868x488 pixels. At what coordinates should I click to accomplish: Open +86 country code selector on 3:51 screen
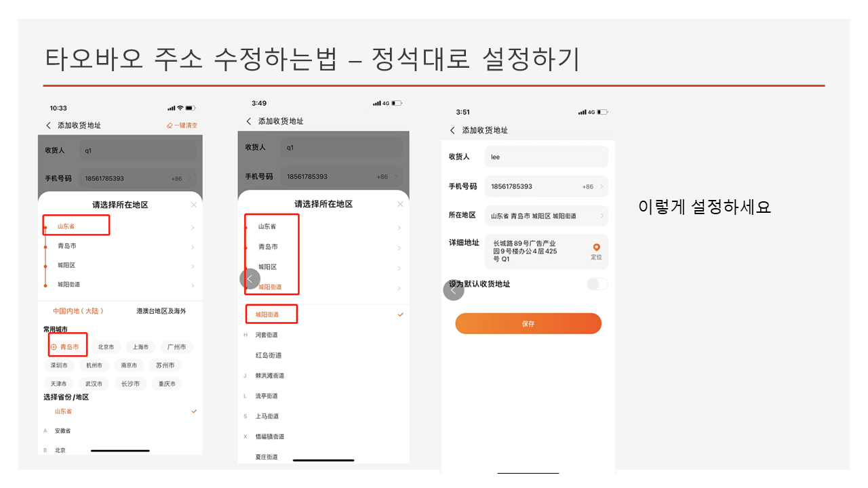593,186
